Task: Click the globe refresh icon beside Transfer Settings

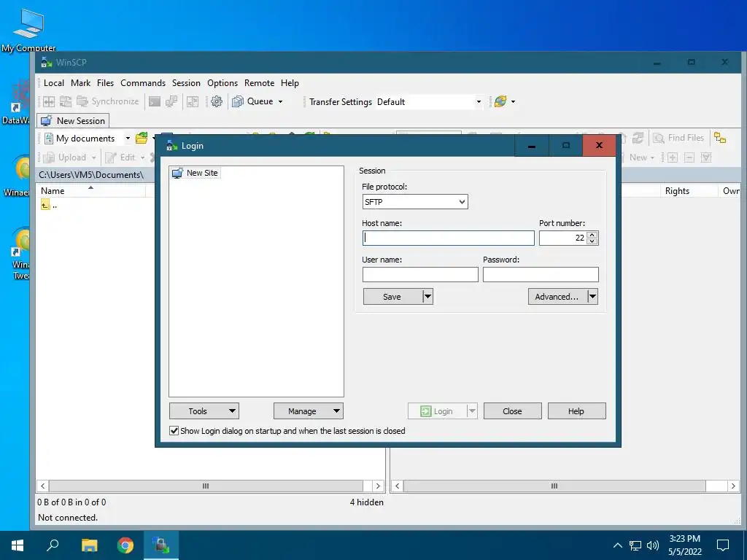Action: point(500,101)
